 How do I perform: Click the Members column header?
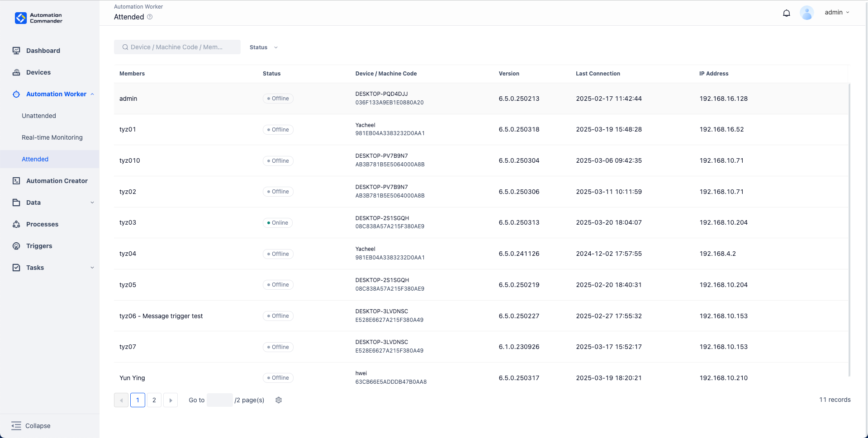132,74
